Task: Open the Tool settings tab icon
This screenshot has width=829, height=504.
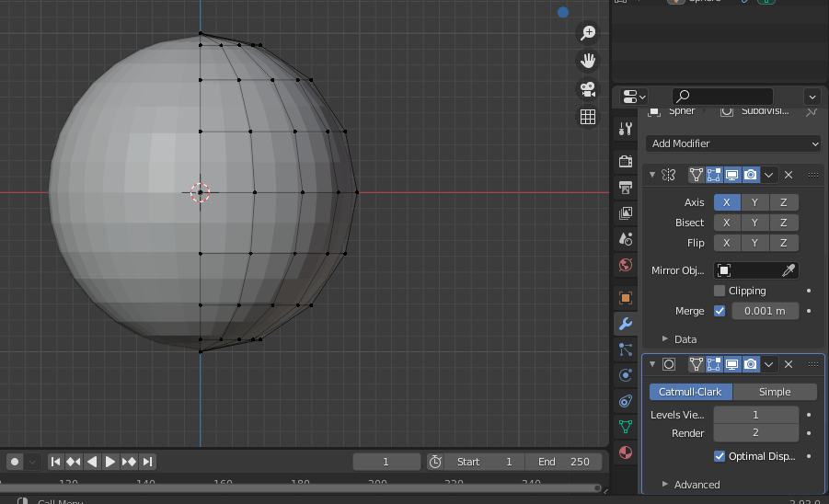Action: [626, 129]
